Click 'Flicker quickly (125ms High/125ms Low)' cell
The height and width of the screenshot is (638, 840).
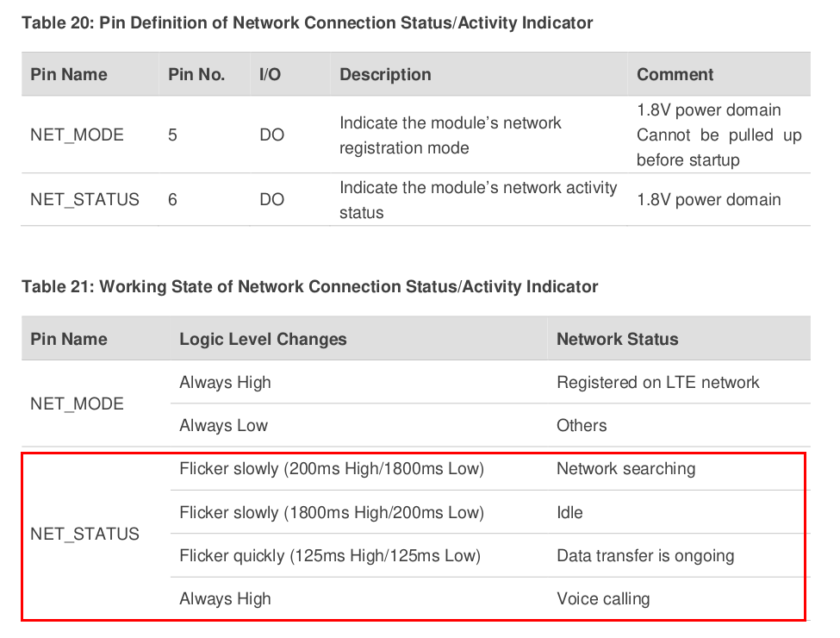coord(329,555)
